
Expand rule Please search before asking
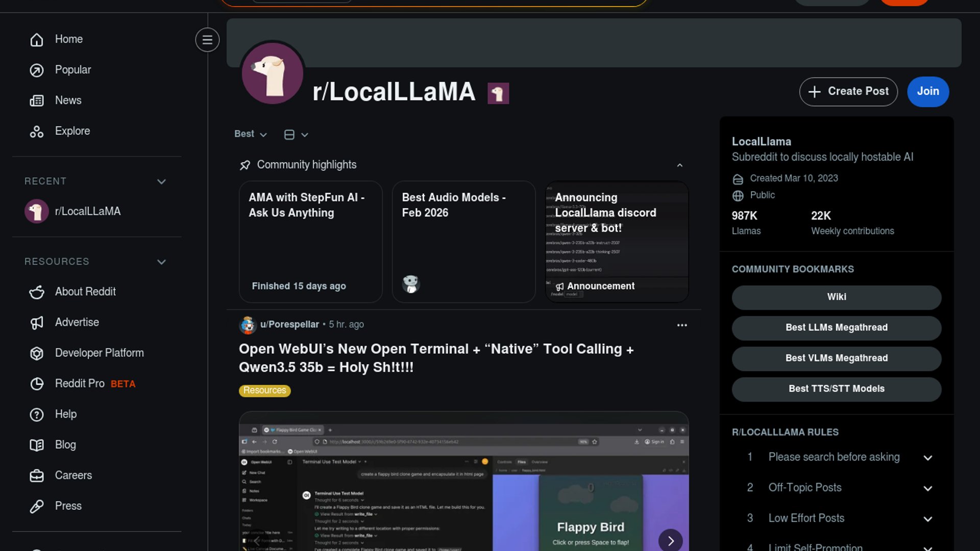point(927,458)
